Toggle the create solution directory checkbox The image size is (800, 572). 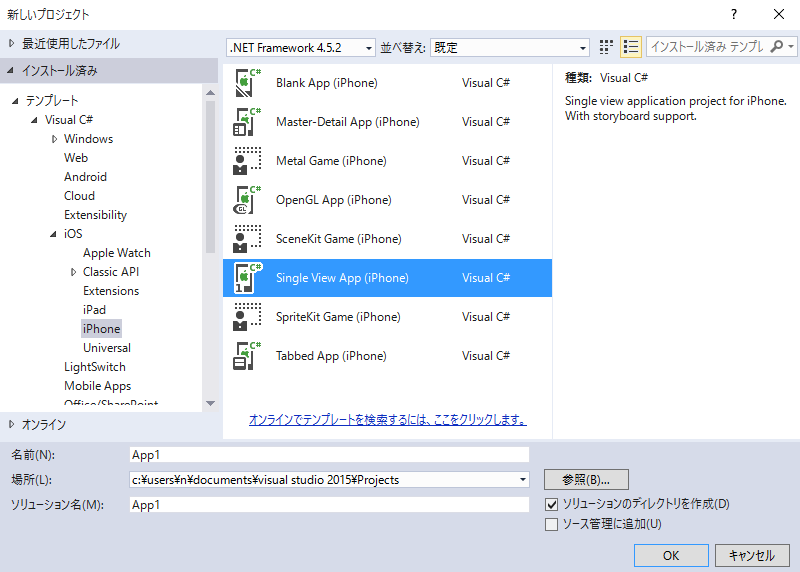pos(551,504)
